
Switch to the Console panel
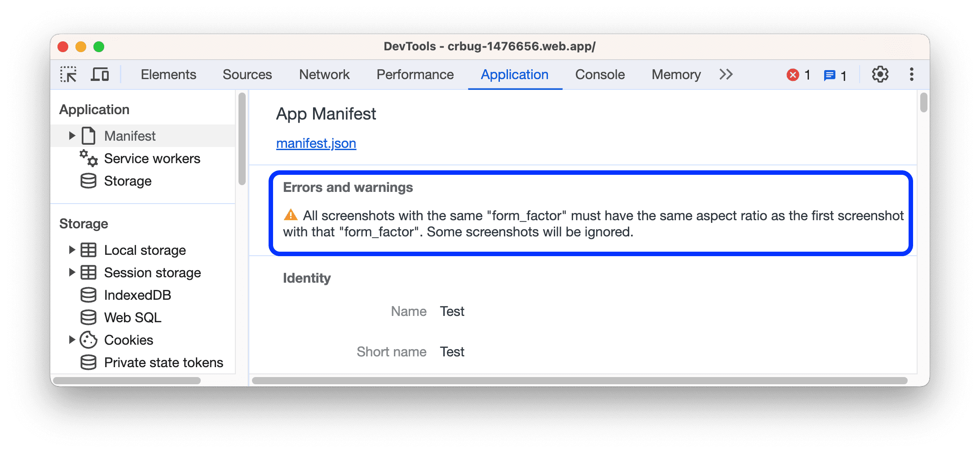pos(599,74)
